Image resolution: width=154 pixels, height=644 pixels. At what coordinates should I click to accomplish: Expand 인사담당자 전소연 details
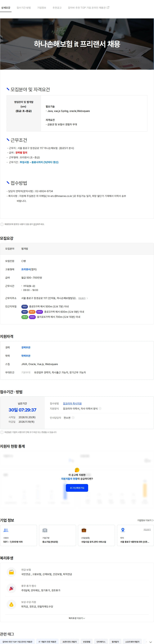point(73,418)
